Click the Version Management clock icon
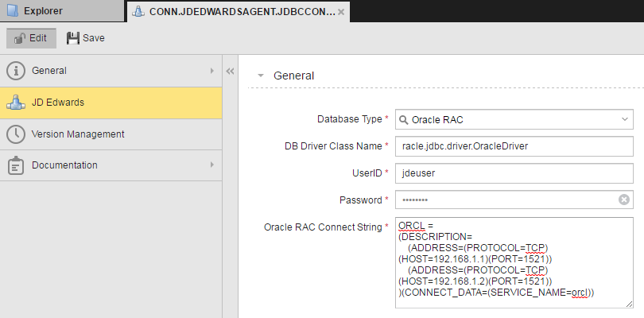Image resolution: width=644 pixels, height=318 pixels. click(x=16, y=134)
